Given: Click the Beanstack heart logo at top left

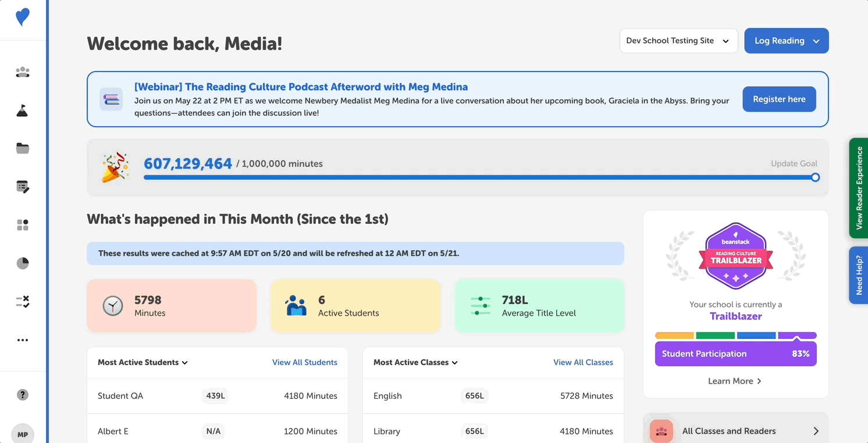Looking at the screenshot, I should [22, 17].
